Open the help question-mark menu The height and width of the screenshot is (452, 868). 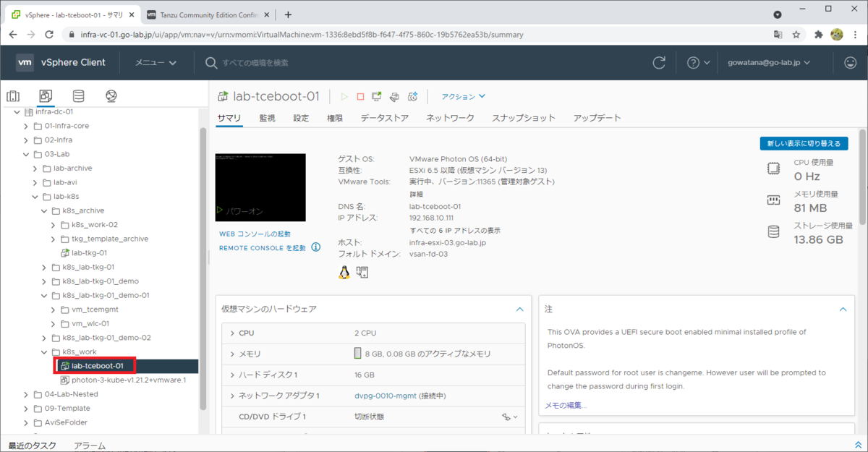tap(699, 63)
